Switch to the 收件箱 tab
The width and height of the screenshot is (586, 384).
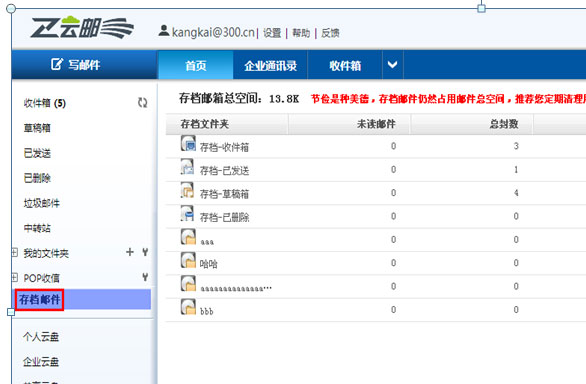point(345,65)
